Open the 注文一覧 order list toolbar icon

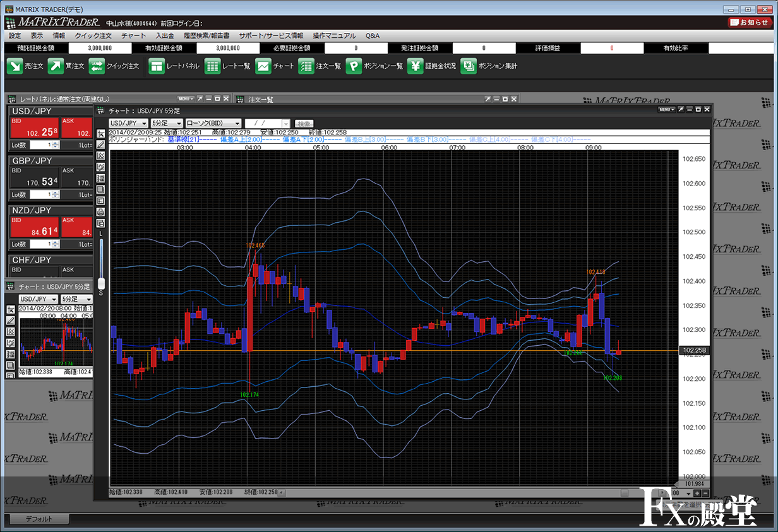[306, 66]
